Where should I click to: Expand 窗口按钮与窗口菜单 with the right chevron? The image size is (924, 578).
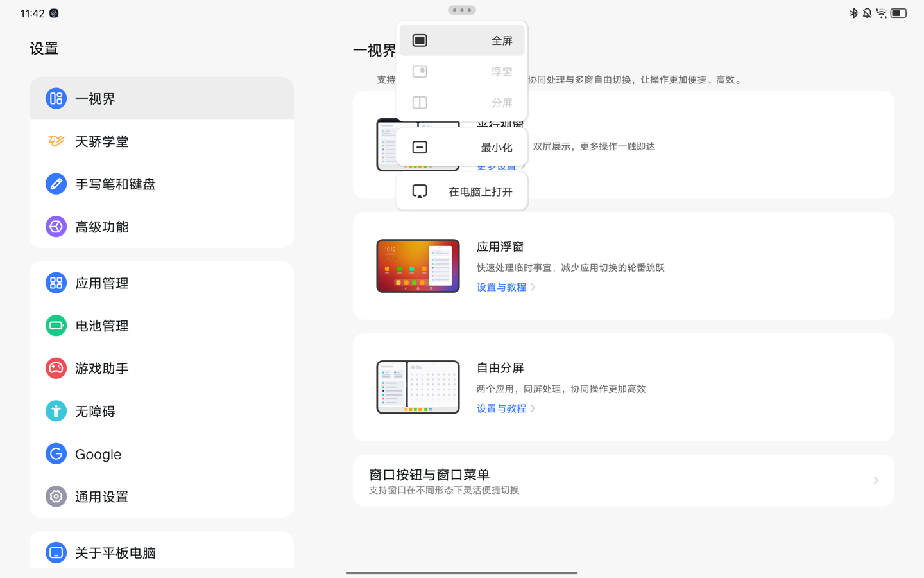[x=875, y=480]
